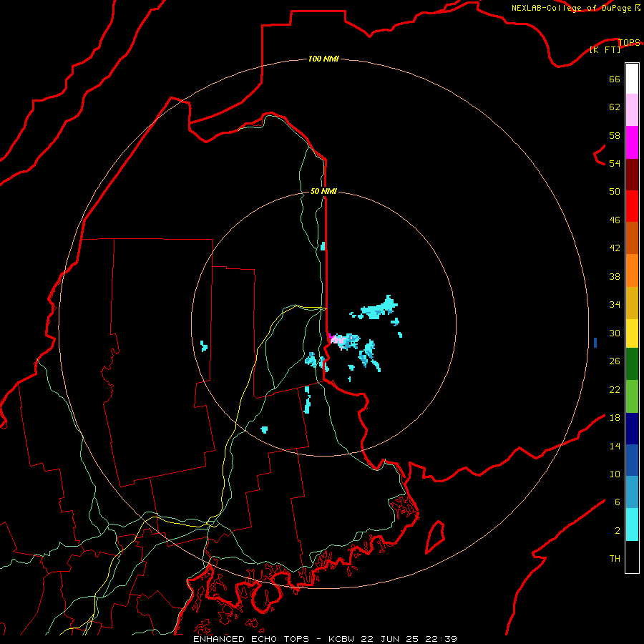644x644 pixels.
Task: Click the 100 NMI range ring label
Action: click(323, 59)
